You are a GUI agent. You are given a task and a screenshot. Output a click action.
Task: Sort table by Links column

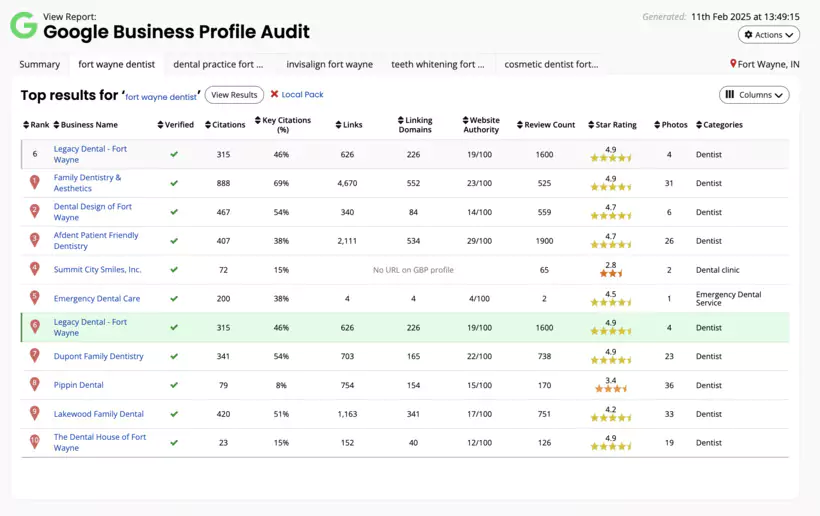click(349, 124)
